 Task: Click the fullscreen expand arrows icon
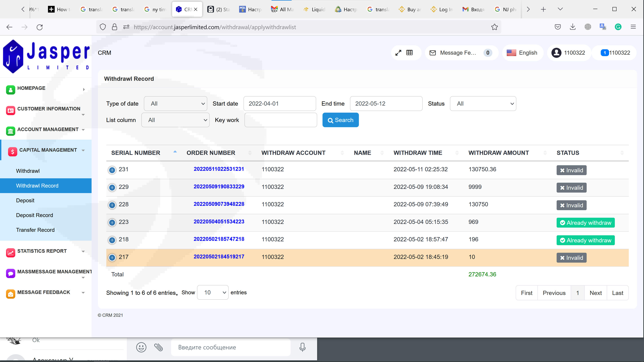398,53
